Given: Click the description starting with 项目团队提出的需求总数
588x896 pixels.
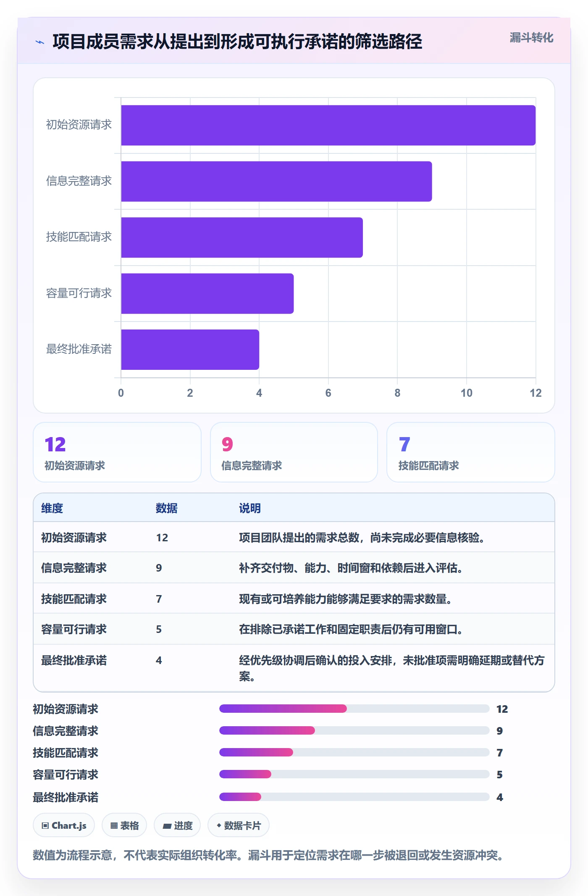Looking at the screenshot, I should point(362,538).
